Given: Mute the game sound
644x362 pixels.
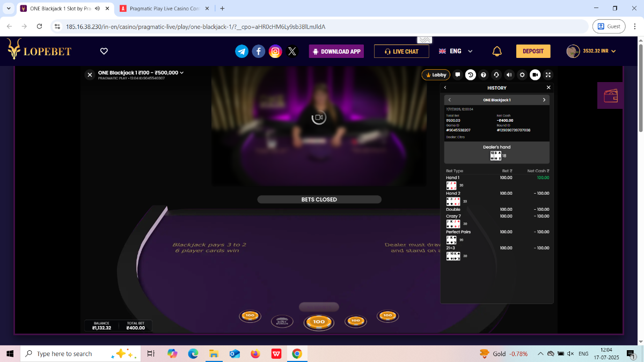Looking at the screenshot, I should click(509, 75).
